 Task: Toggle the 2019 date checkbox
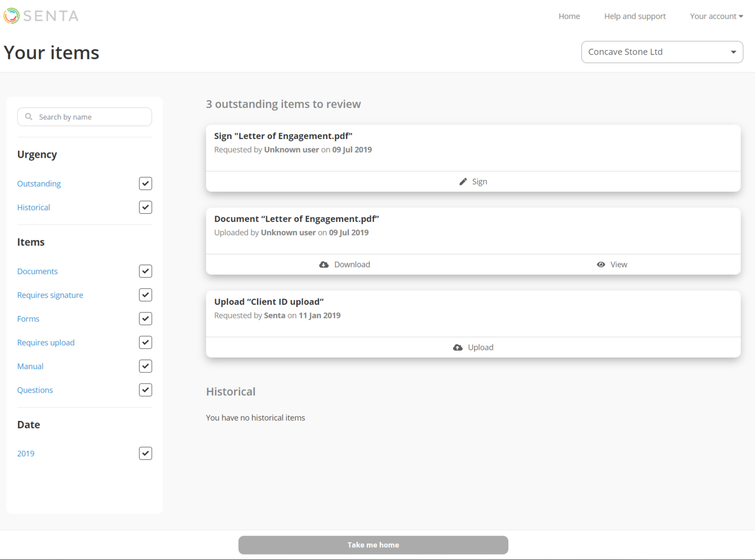145,453
